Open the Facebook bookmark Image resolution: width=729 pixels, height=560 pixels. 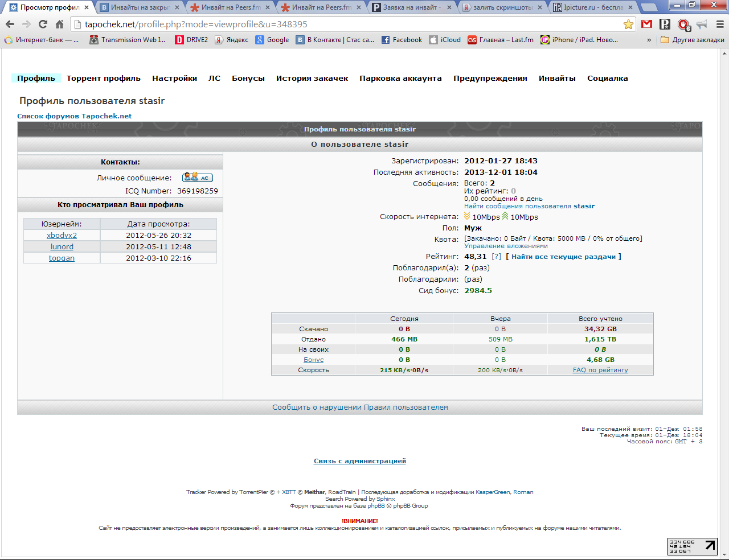402,40
